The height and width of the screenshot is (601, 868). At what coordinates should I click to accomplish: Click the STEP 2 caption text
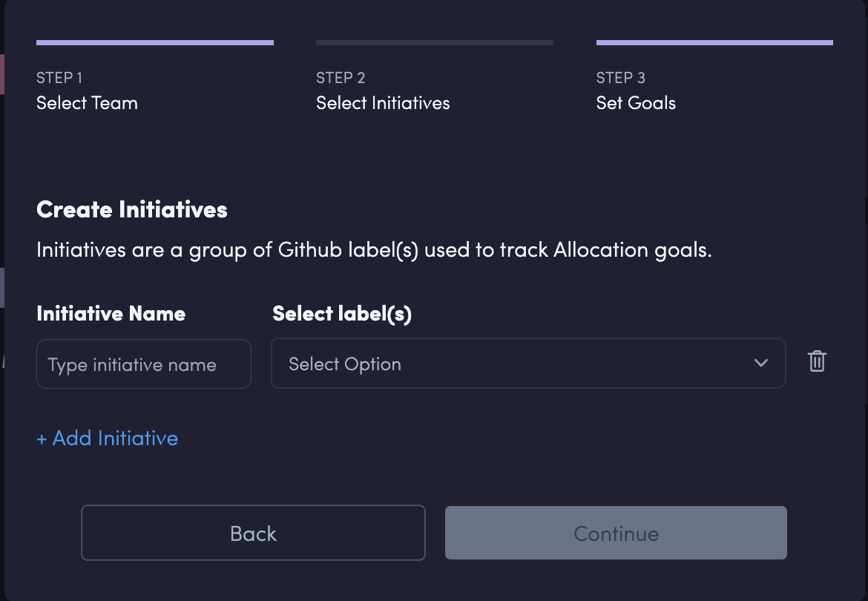tap(341, 78)
